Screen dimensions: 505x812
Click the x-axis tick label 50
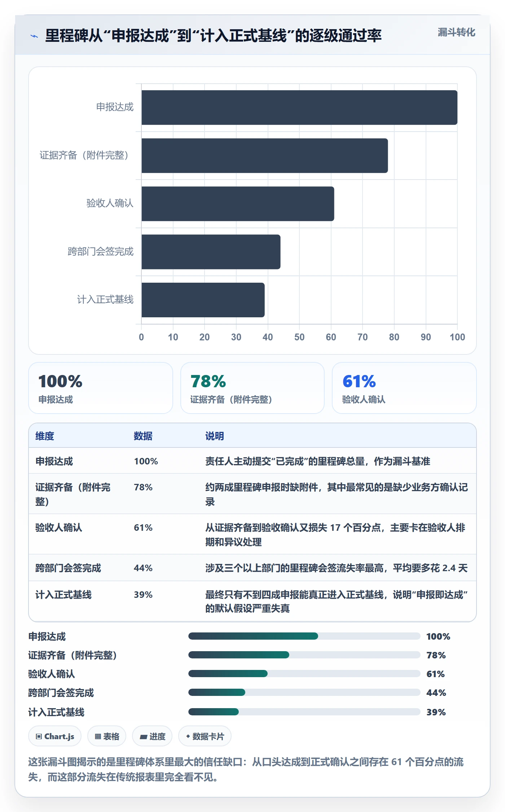[299, 337]
